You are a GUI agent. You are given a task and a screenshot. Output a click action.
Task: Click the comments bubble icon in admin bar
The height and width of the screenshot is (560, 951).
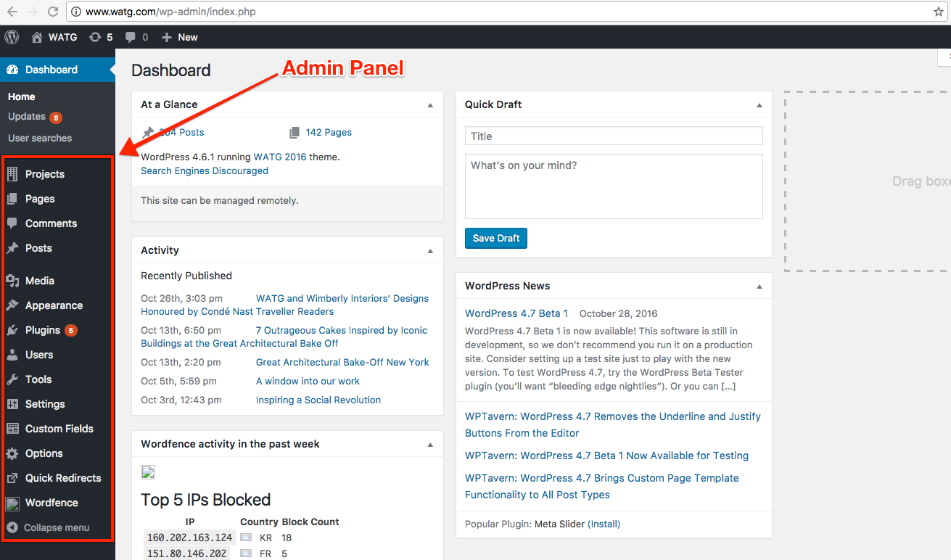[131, 37]
